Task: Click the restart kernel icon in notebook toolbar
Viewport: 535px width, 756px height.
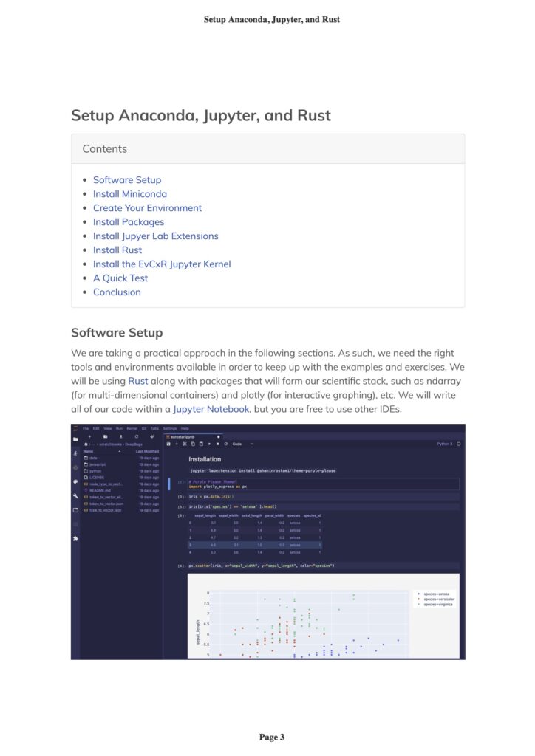Action: tap(225, 444)
